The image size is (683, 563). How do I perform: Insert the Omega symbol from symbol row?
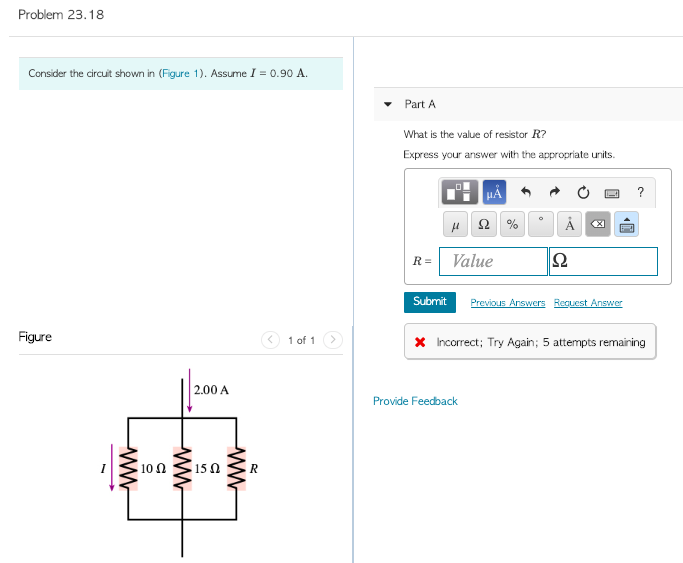point(484,224)
